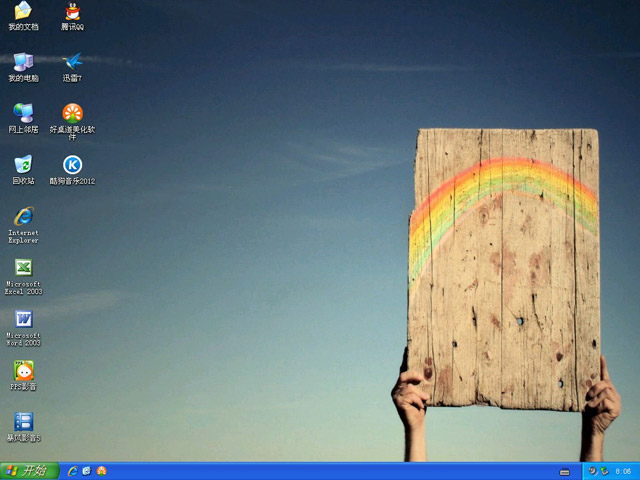Select the 酷狗音乐2012 desktop icon
Screen dimensions: 640x480
(x=72, y=165)
